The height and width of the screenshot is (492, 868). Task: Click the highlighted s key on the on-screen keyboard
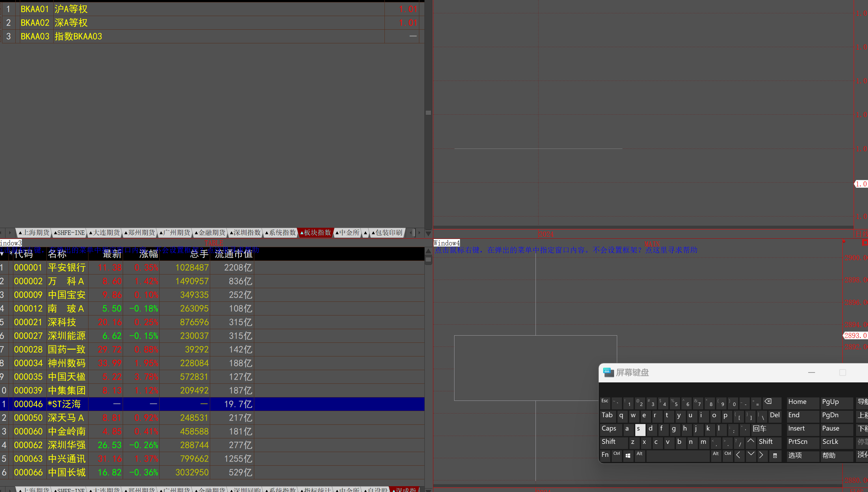click(x=640, y=429)
